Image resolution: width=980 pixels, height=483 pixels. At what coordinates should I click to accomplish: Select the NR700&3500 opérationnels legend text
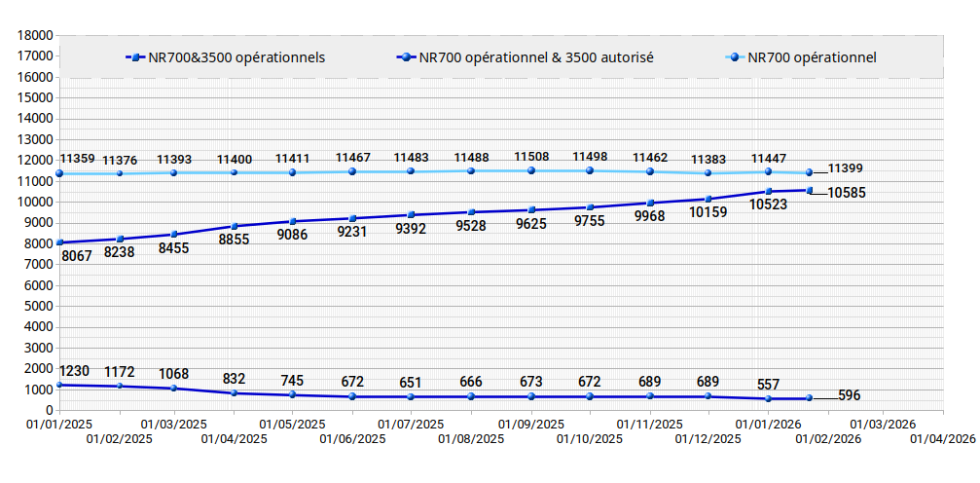coord(236,57)
